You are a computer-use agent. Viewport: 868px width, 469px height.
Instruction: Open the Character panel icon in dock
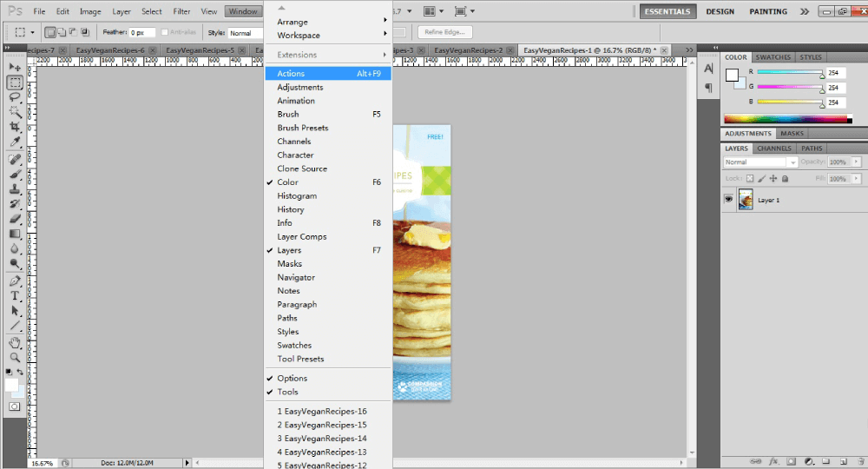tap(708, 69)
